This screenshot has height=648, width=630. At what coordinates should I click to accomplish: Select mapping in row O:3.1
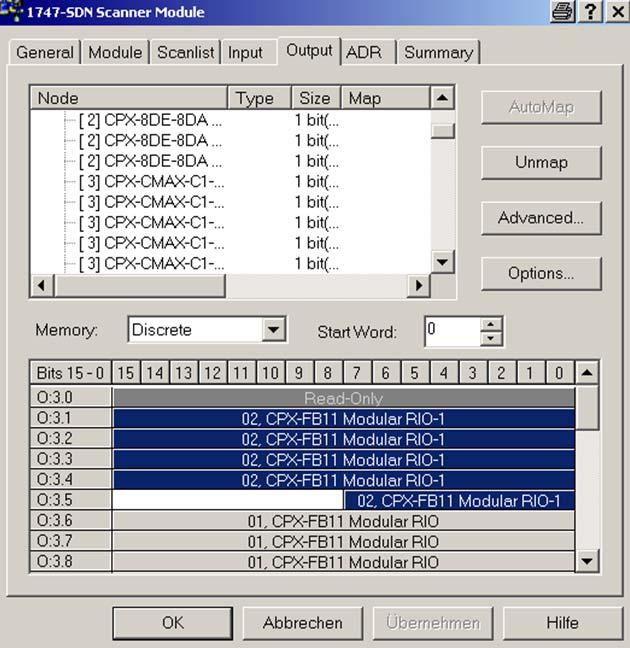(344, 419)
